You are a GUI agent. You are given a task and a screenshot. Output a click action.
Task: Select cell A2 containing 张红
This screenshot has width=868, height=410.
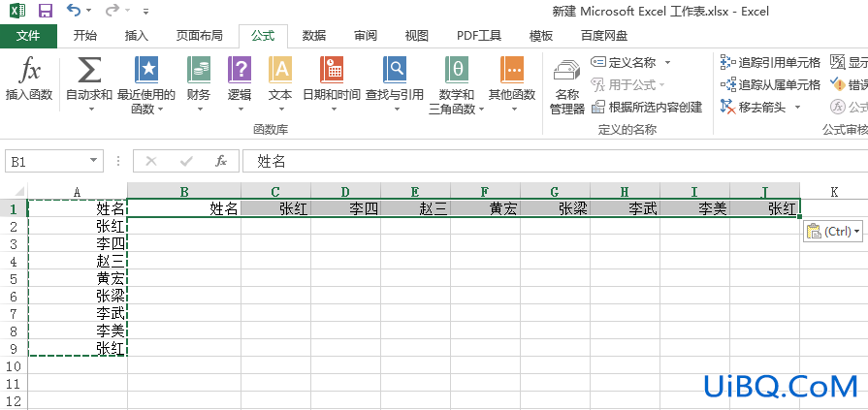tap(78, 226)
